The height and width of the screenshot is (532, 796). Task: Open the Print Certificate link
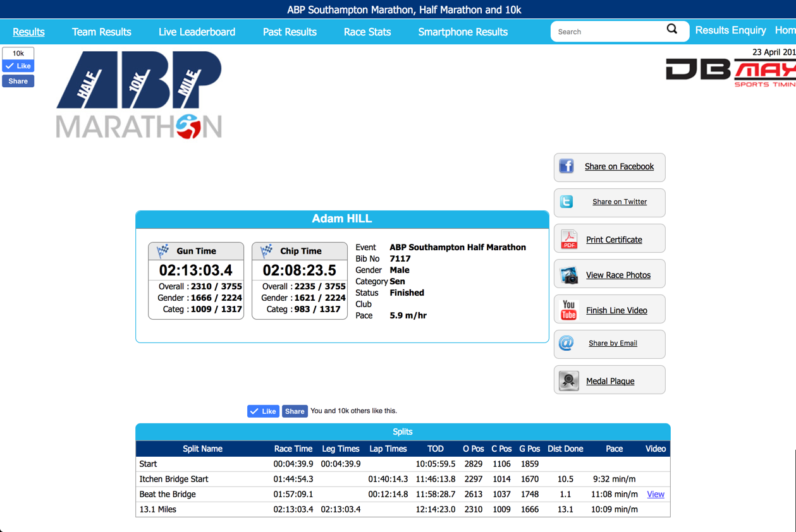(x=614, y=239)
